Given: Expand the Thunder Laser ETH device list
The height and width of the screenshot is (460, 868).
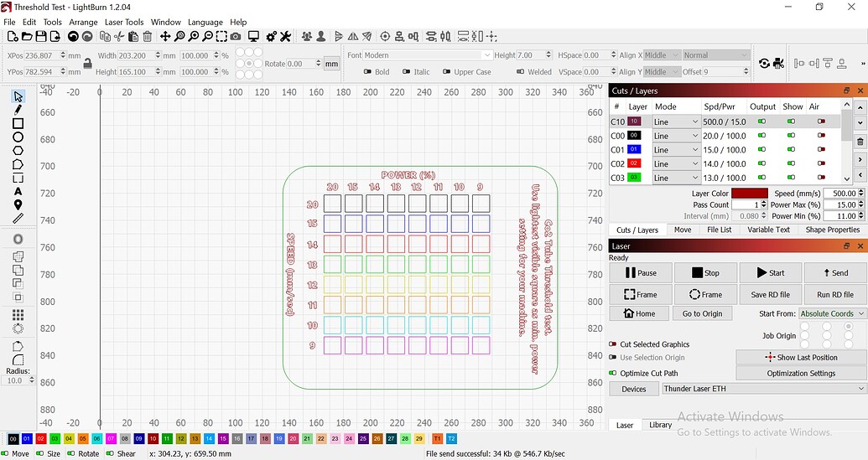Looking at the screenshot, I should pyautogui.click(x=763, y=389).
